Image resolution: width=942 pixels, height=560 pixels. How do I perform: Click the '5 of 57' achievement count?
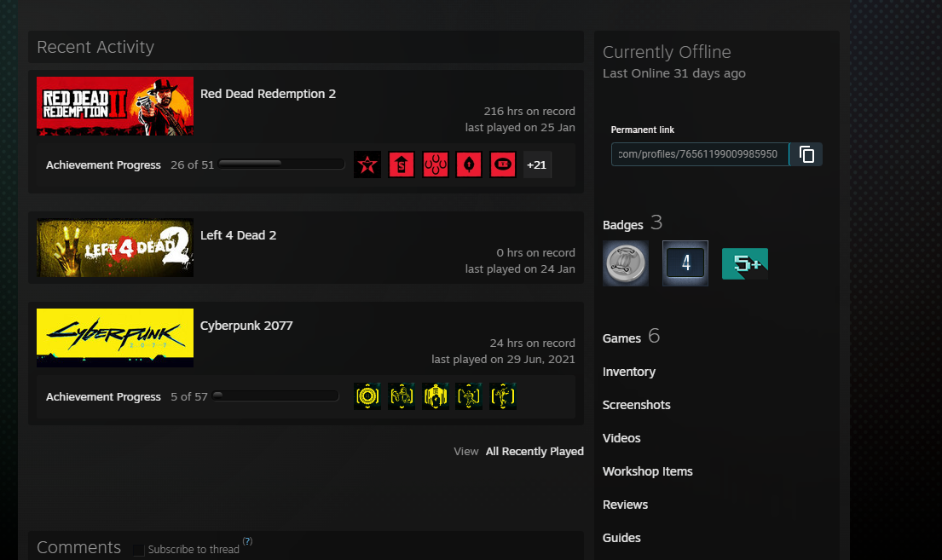tap(189, 397)
